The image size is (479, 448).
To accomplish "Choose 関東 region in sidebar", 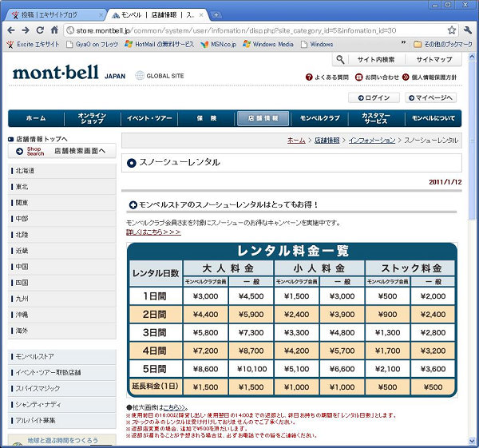I will click(x=62, y=203).
